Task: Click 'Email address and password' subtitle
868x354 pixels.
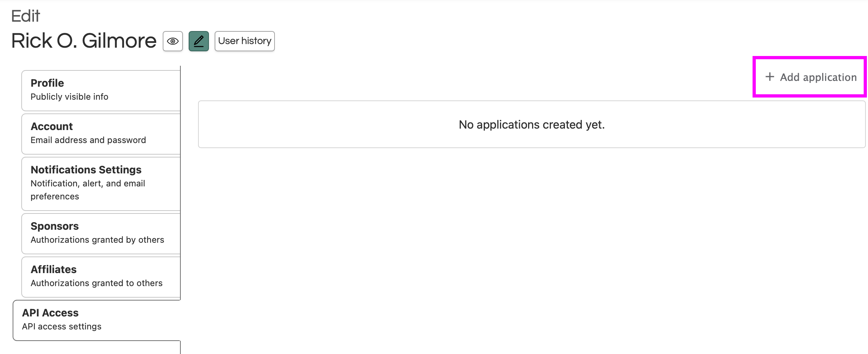Action: tap(88, 140)
